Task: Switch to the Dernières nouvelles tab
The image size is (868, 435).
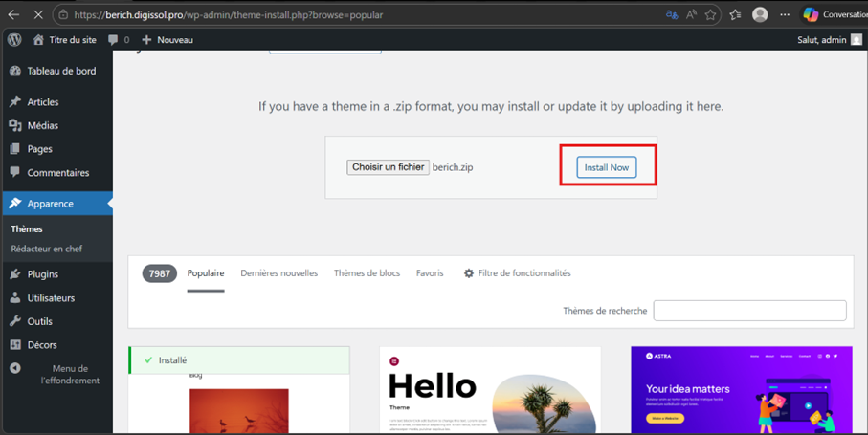Action: point(278,273)
